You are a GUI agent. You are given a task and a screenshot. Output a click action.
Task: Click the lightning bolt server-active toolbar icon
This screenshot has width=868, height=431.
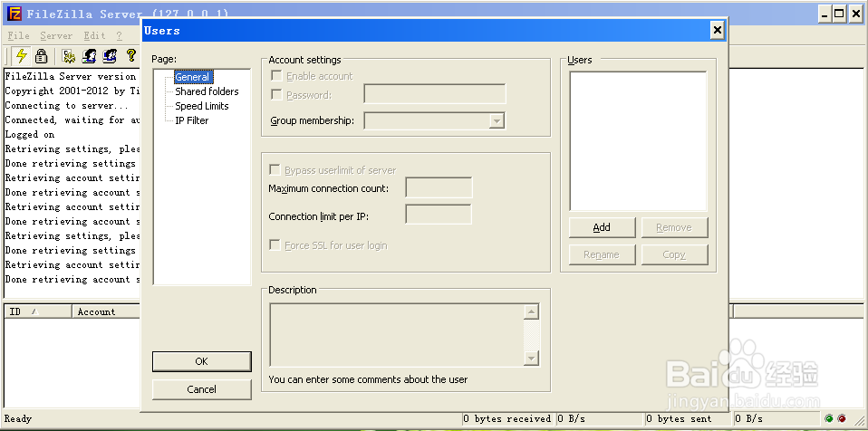(x=21, y=56)
